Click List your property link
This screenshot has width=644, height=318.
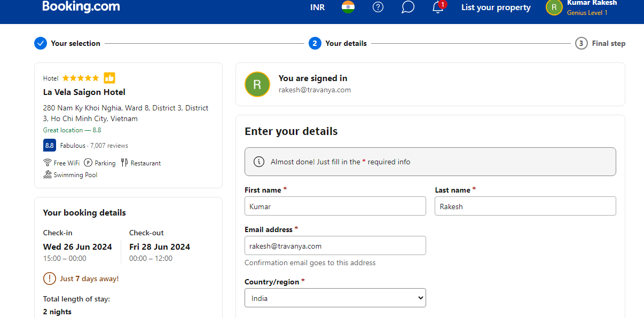[496, 7]
